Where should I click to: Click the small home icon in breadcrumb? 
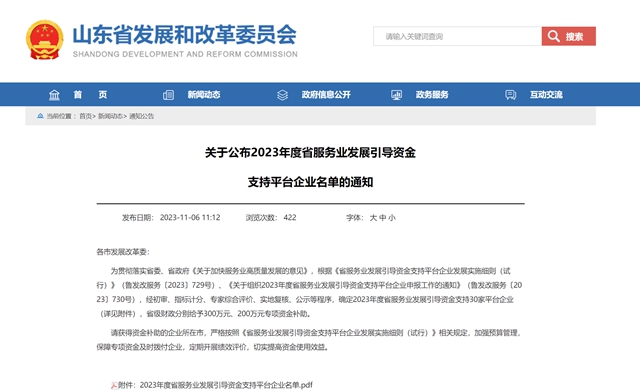(40, 116)
